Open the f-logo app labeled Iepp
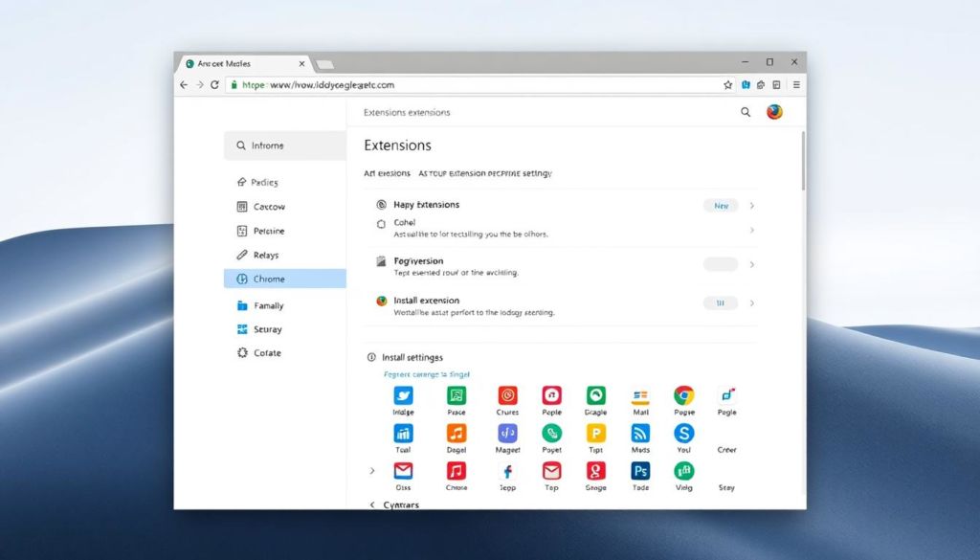Screen dimensions: 980x560 coord(507,471)
